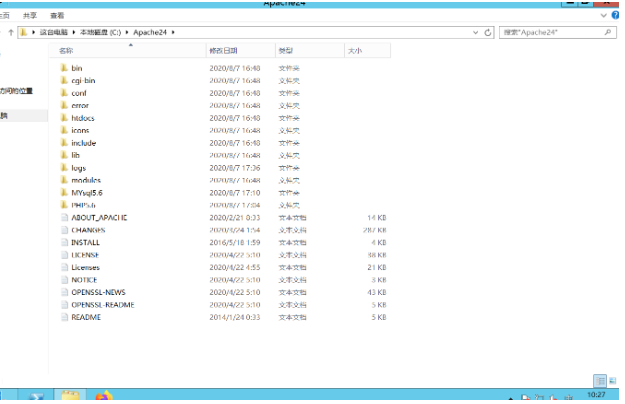Image resolution: width=625 pixels, height=404 pixels.
Task: Sort by the Size column header
Action: 368,51
